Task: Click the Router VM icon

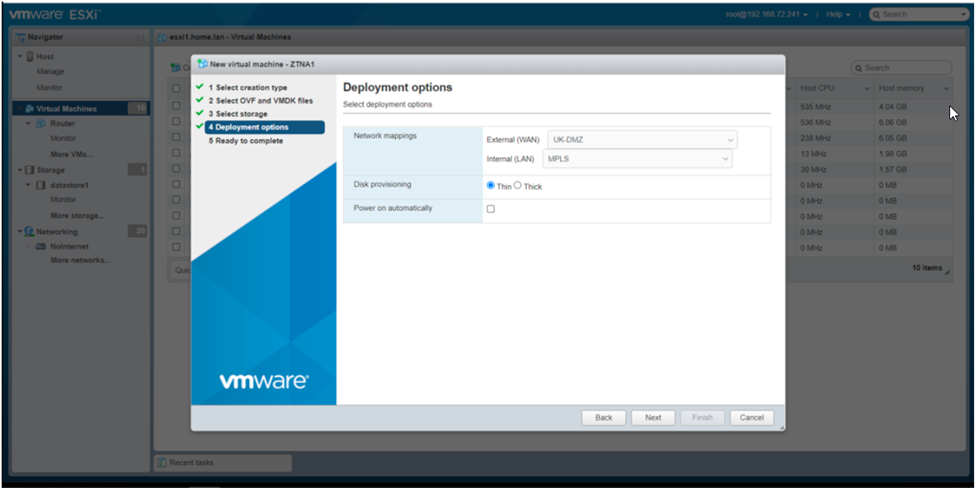Action: click(x=41, y=124)
